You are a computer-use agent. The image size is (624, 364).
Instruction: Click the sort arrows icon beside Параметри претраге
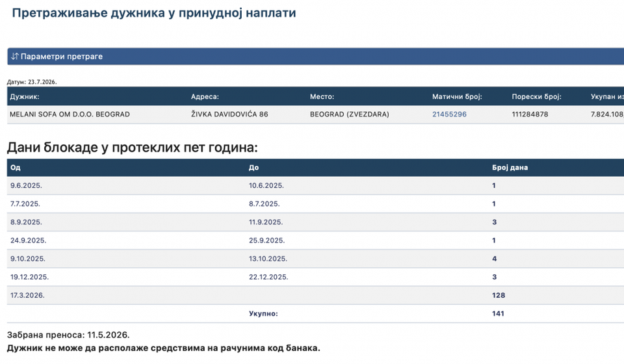[x=15, y=57]
